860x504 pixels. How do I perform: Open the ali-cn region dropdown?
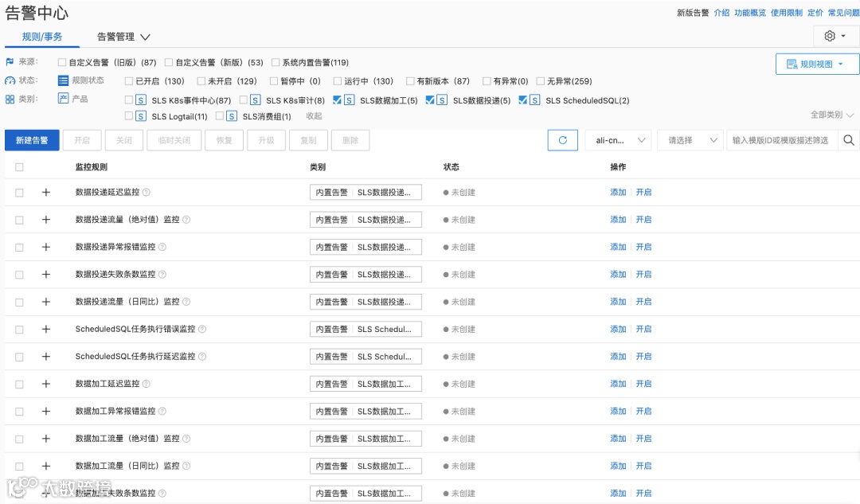pos(618,140)
